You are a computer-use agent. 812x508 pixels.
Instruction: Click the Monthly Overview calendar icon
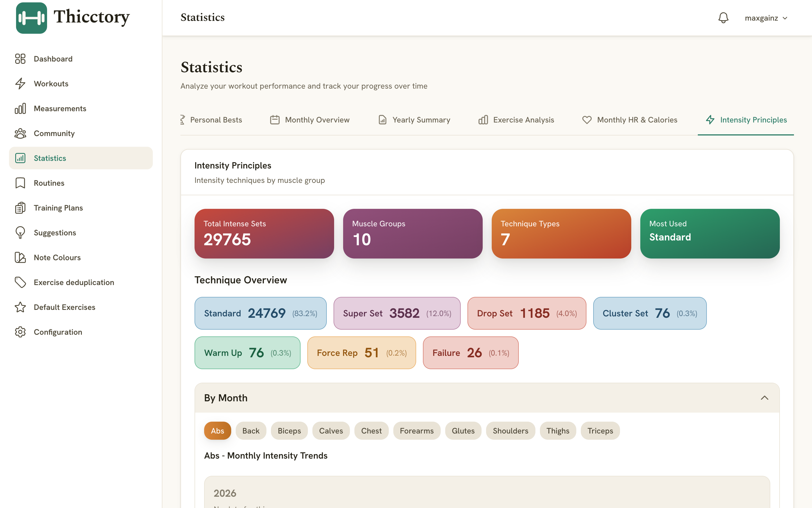(x=275, y=120)
